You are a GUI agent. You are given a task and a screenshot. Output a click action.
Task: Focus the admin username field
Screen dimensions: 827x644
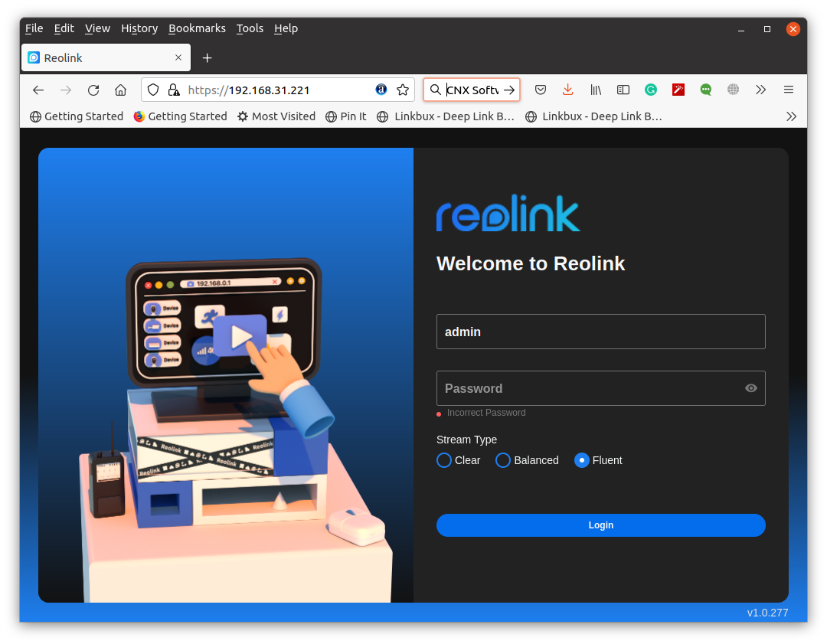pyautogui.click(x=601, y=332)
